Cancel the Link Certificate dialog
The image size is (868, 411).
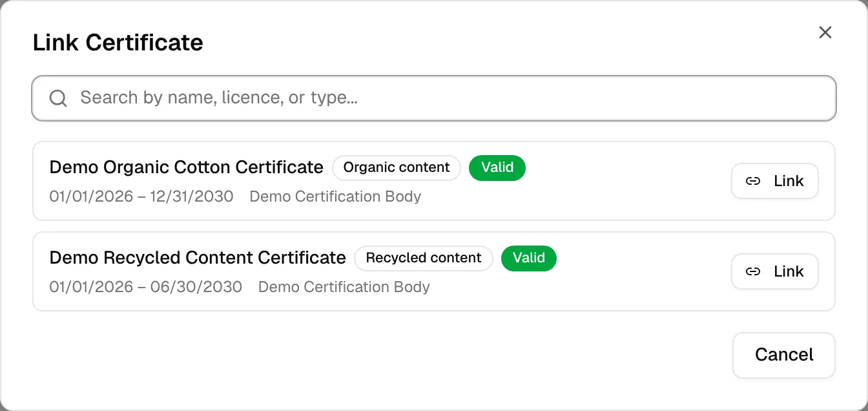784,355
